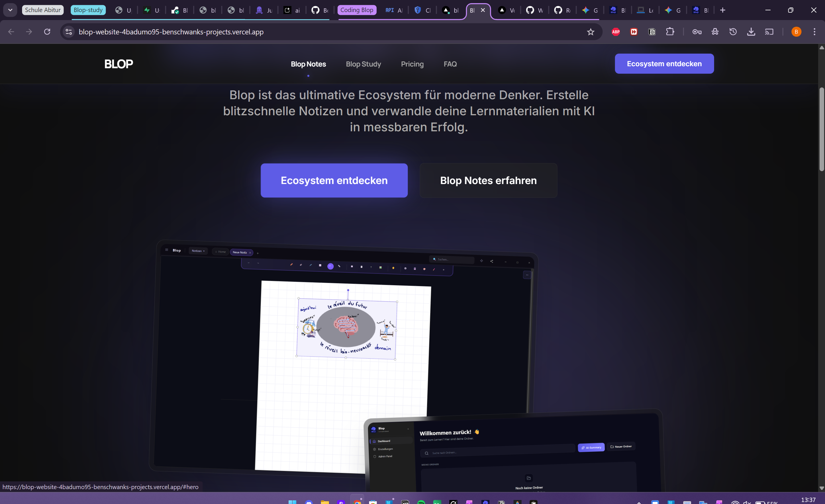Bookmark this page with the star
The image size is (825, 504).
click(591, 32)
